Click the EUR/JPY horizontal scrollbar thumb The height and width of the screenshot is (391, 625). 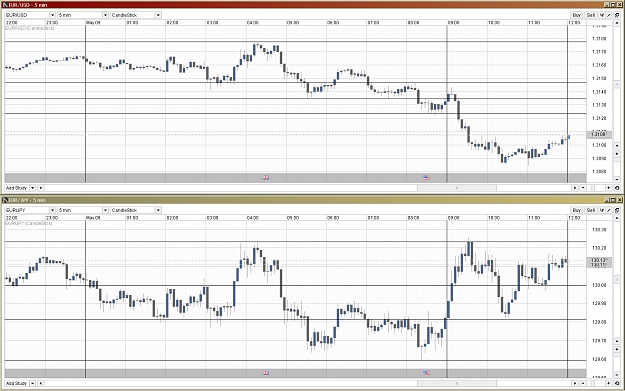tap(457, 383)
